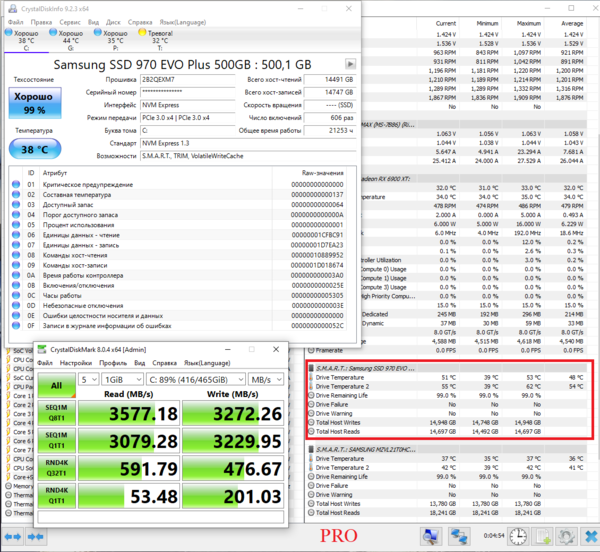This screenshot has height=552, width=600.
Task: Open drive dropdown C: 89% (416/465GiB)
Action: pos(196,379)
